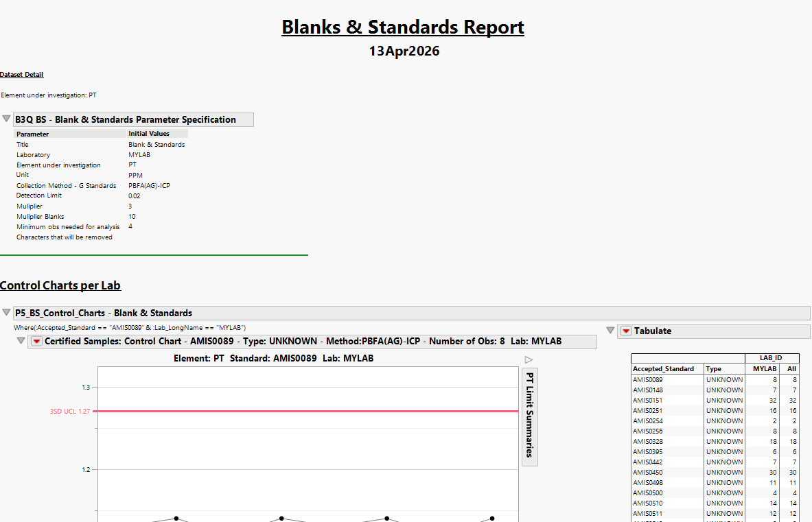Click the LAB_ID column header in Tabulate
Image resolution: width=812 pixels, height=522 pixels.
[771, 358]
